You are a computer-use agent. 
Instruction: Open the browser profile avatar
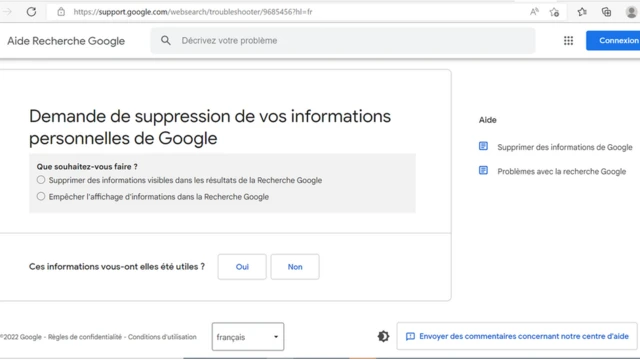tap(631, 12)
